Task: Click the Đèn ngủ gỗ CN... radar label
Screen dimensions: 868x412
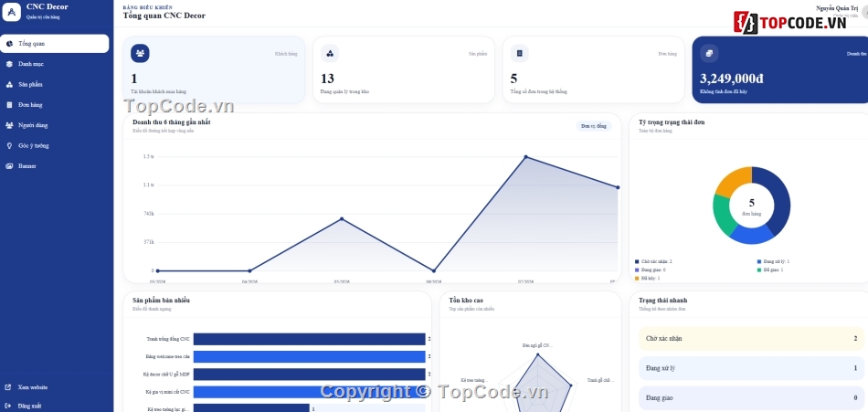Action: click(537, 345)
